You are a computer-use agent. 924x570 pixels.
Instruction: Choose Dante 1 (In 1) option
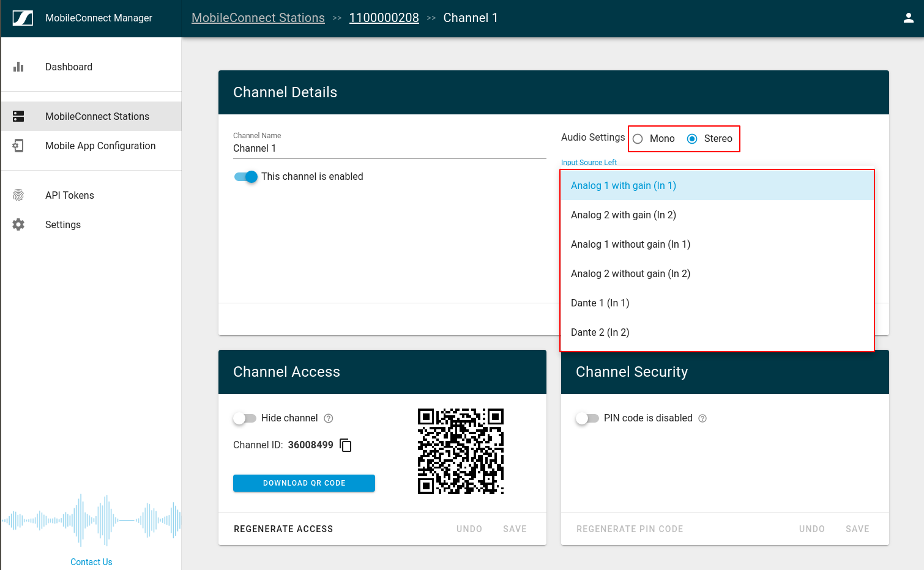click(717, 303)
